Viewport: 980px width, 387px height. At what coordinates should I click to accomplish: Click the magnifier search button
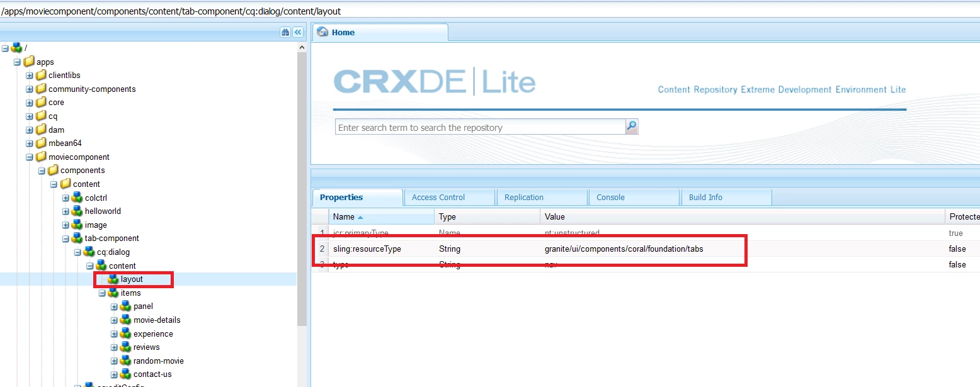click(x=632, y=126)
